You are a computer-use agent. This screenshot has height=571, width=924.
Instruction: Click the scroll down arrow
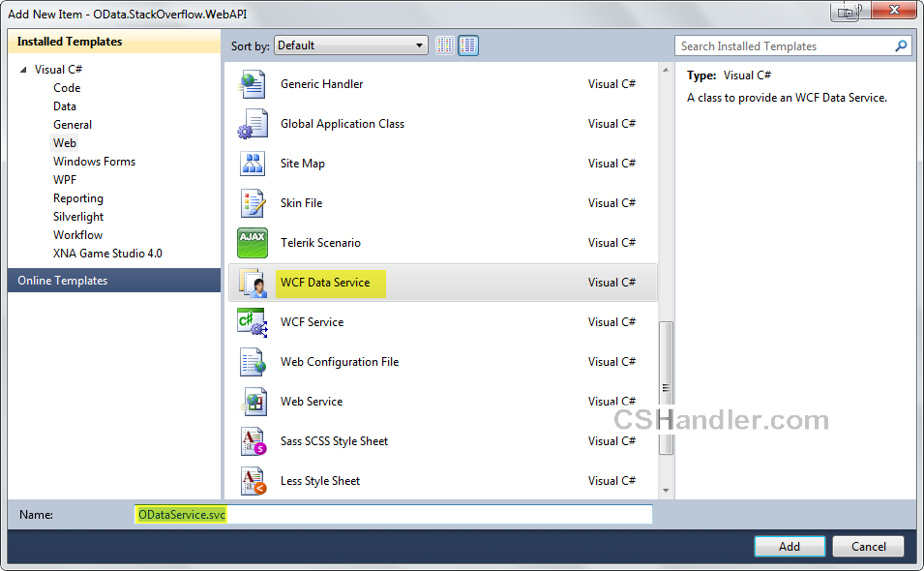666,491
